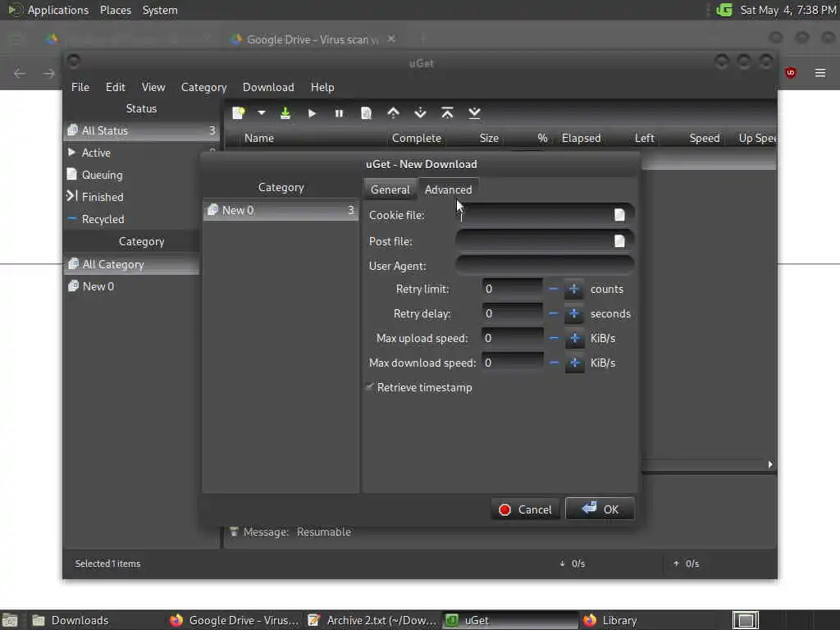Click the Max upload speed field
The height and width of the screenshot is (630, 840).
(512, 338)
